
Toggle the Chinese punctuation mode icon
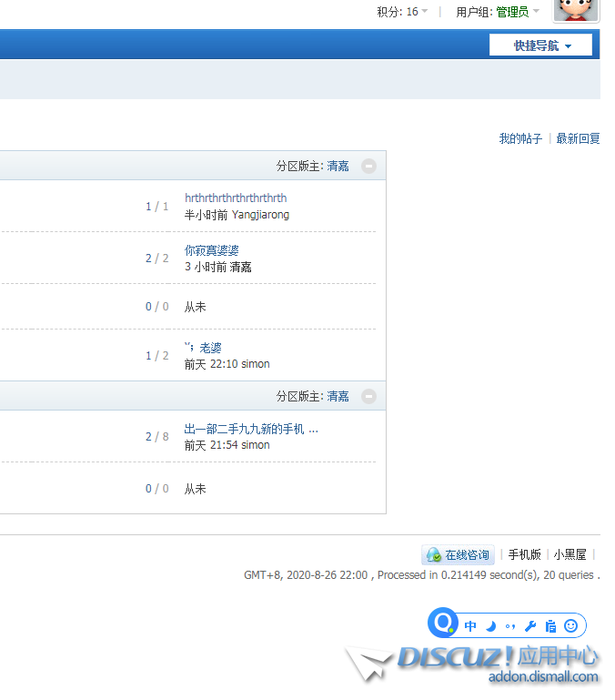click(509, 626)
